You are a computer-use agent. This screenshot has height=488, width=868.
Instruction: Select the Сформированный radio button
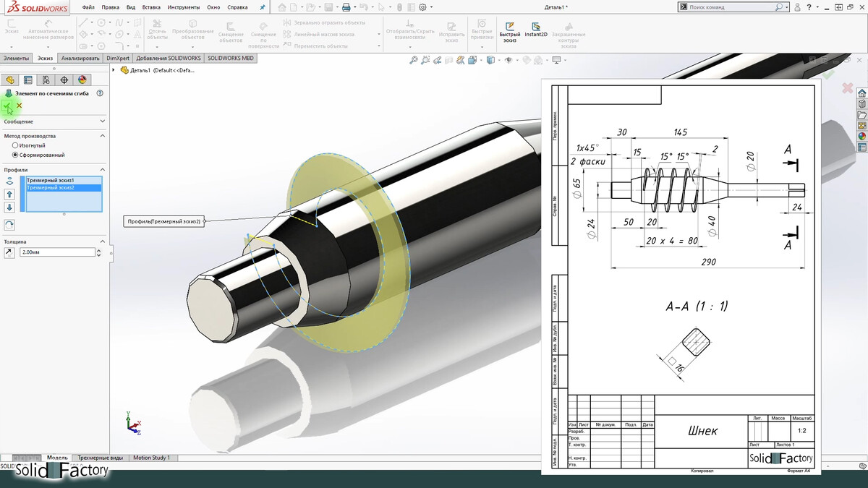click(x=15, y=155)
